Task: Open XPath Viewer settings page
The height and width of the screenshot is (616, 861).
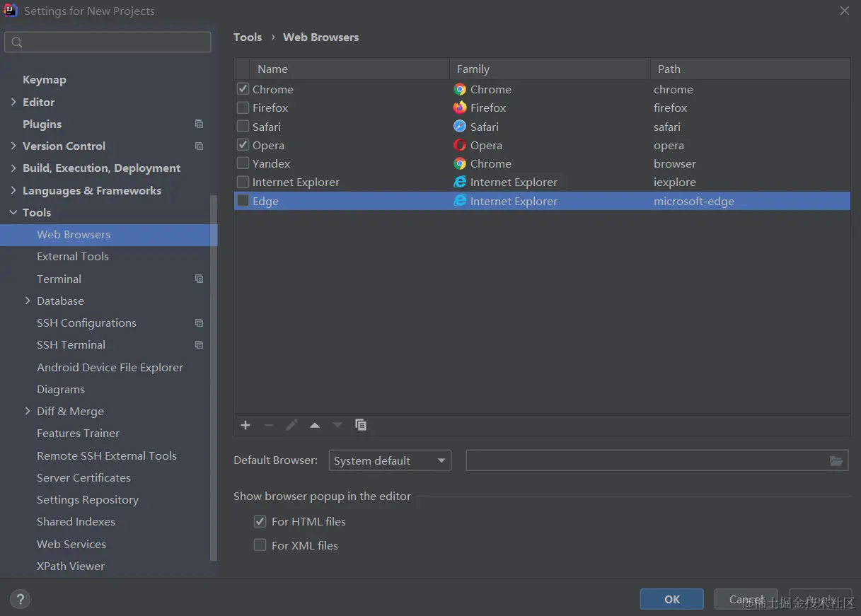Action: click(71, 566)
